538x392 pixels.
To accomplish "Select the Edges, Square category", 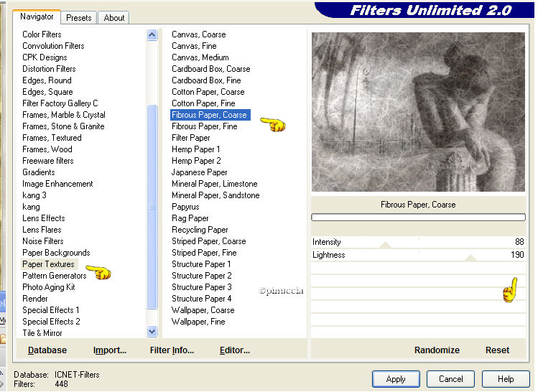I will coord(47,92).
